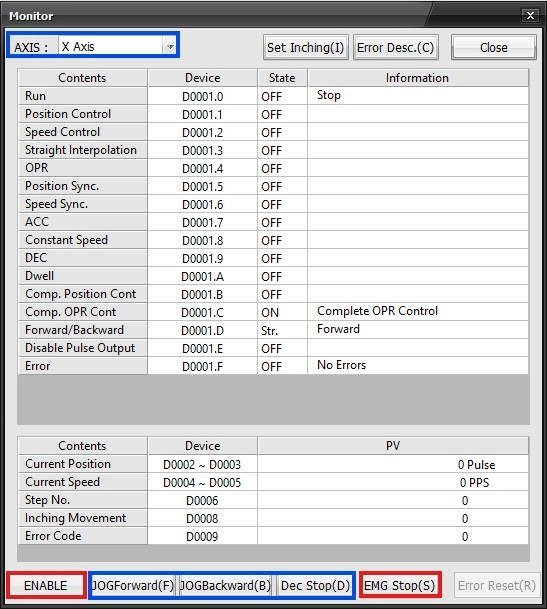Click the PV column header
The image size is (547, 609).
tap(393, 445)
